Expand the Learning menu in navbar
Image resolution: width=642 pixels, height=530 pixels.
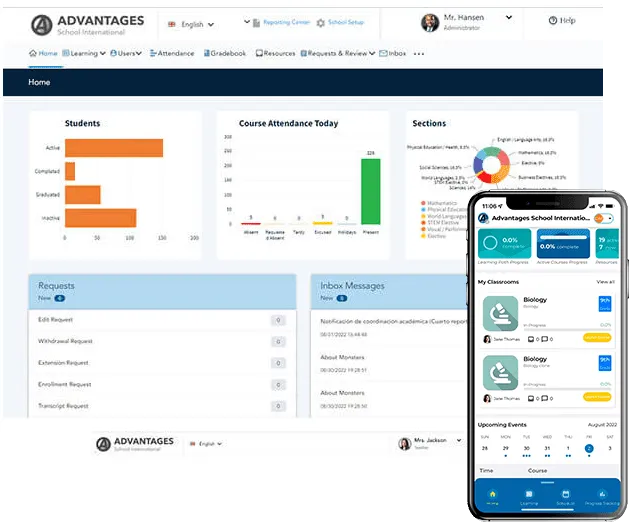[86, 54]
